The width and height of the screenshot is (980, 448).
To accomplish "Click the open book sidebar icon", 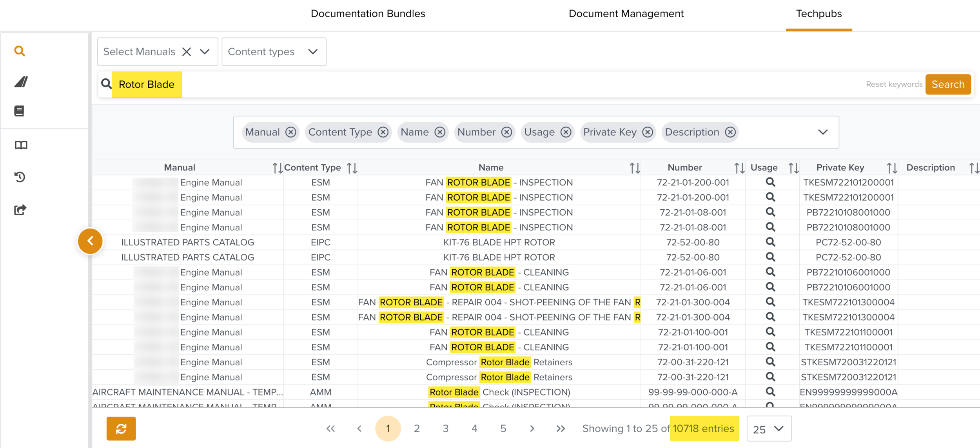I will pyautogui.click(x=21, y=145).
